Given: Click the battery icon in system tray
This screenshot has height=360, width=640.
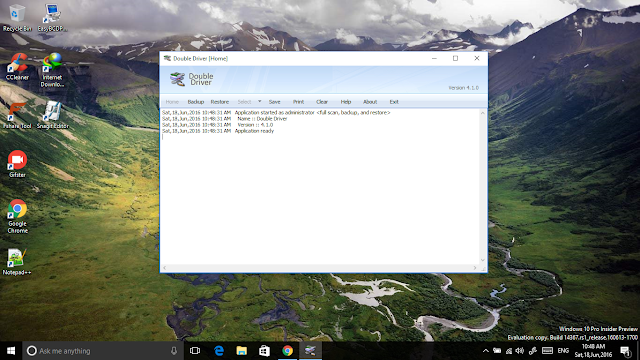Looking at the screenshot, I should tap(497, 351).
